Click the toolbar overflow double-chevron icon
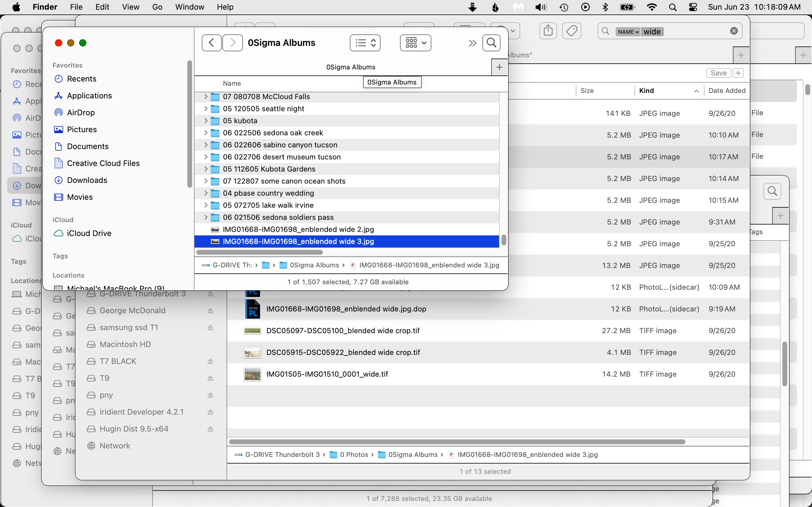812x507 pixels. click(x=472, y=43)
